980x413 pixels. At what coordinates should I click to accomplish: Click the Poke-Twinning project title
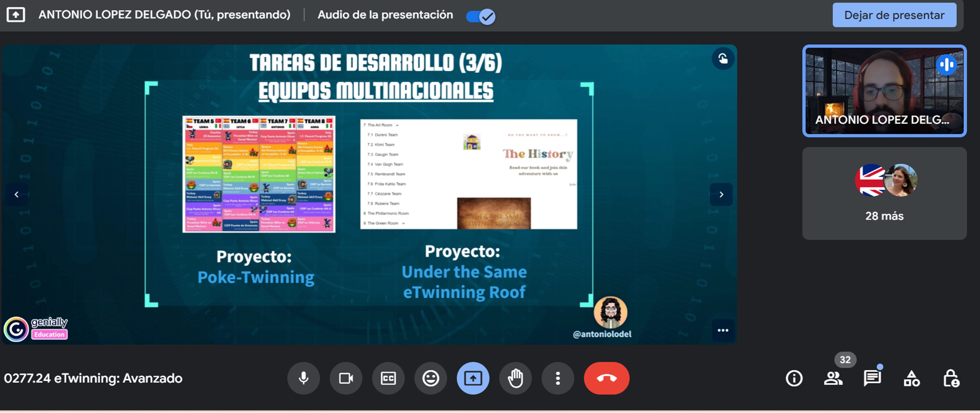click(256, 277)
